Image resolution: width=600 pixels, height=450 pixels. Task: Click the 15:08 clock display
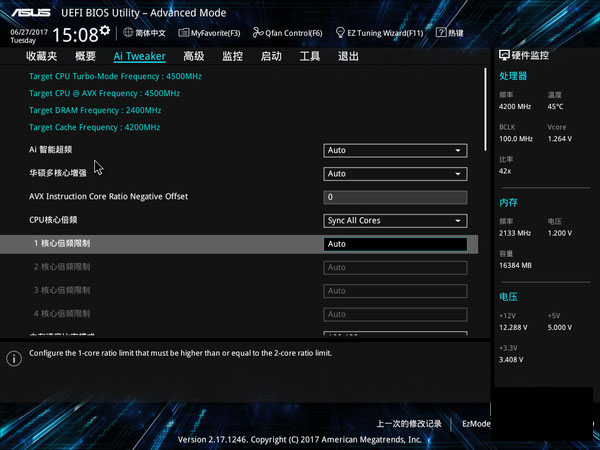click(x=75, y=35)
